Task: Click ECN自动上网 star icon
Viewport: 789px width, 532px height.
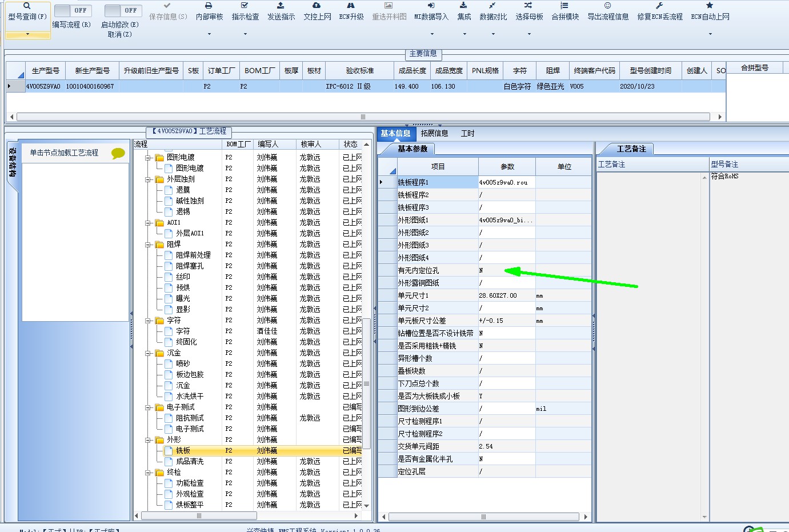Action: (x=710, y=5)
